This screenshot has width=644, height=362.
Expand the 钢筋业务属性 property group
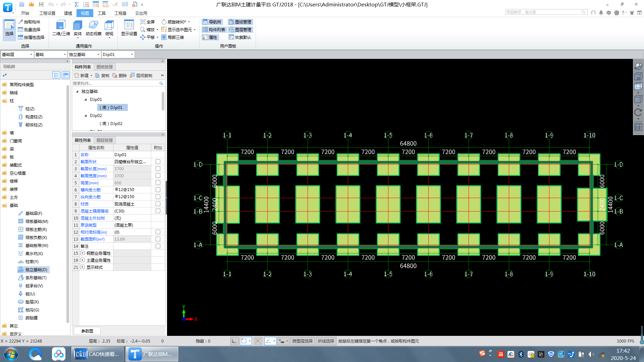pyautogui.click(x=83, y=253)
